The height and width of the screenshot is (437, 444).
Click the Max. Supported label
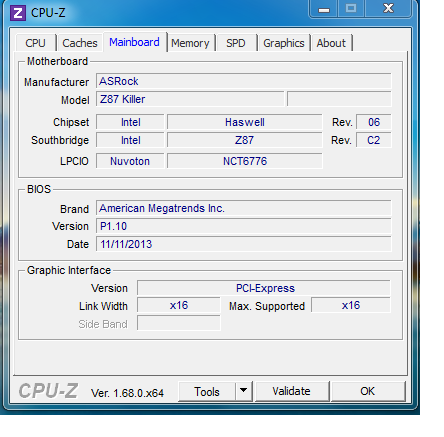click(x=267, y=306)
